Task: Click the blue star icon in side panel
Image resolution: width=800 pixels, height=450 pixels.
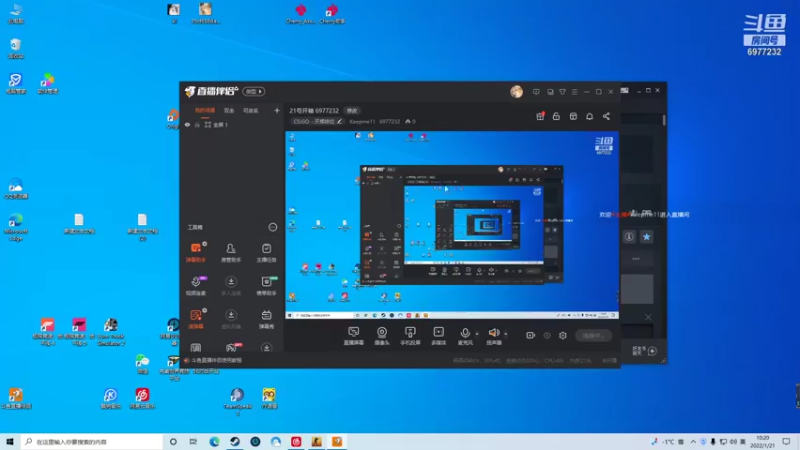Action: 646,237
